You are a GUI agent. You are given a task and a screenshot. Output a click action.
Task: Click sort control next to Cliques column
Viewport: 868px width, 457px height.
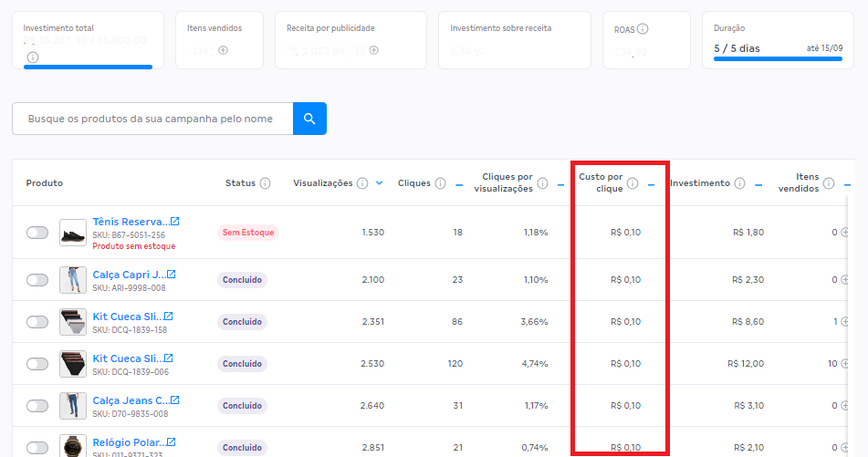click(458, 183)
